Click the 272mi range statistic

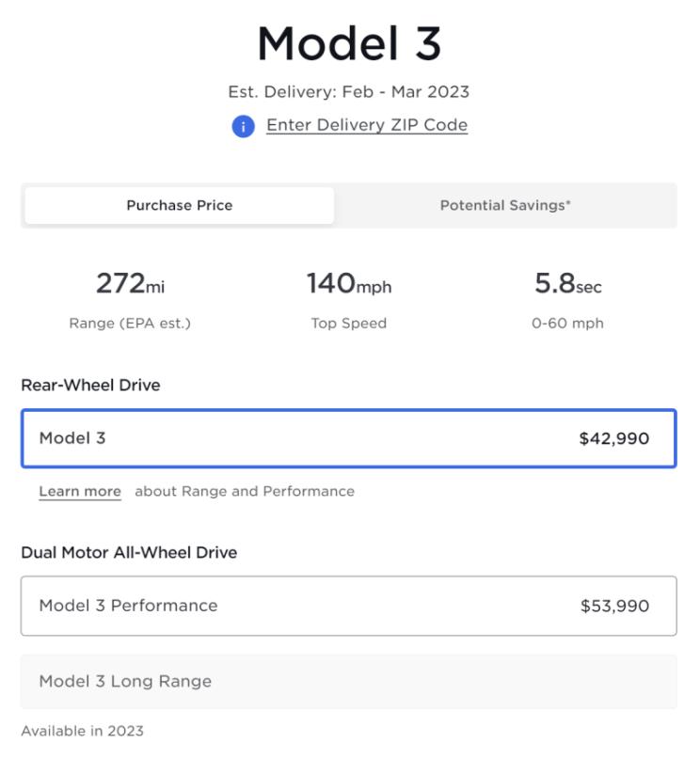click(130, 283)
